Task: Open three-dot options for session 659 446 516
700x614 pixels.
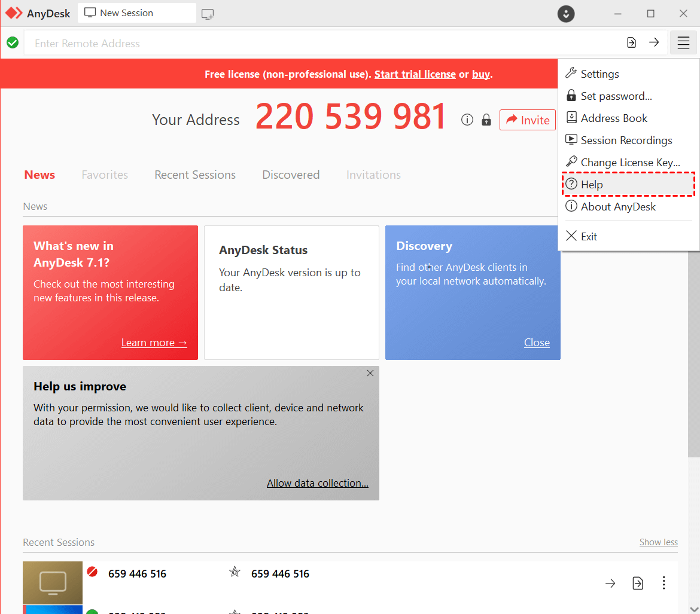Action: (664, 583)
